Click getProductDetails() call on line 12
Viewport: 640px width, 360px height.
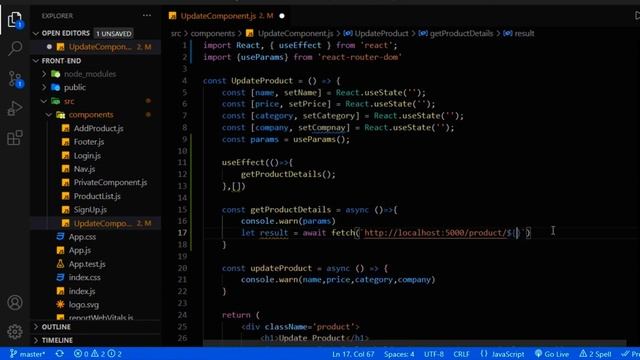click(x=288, y=174)
